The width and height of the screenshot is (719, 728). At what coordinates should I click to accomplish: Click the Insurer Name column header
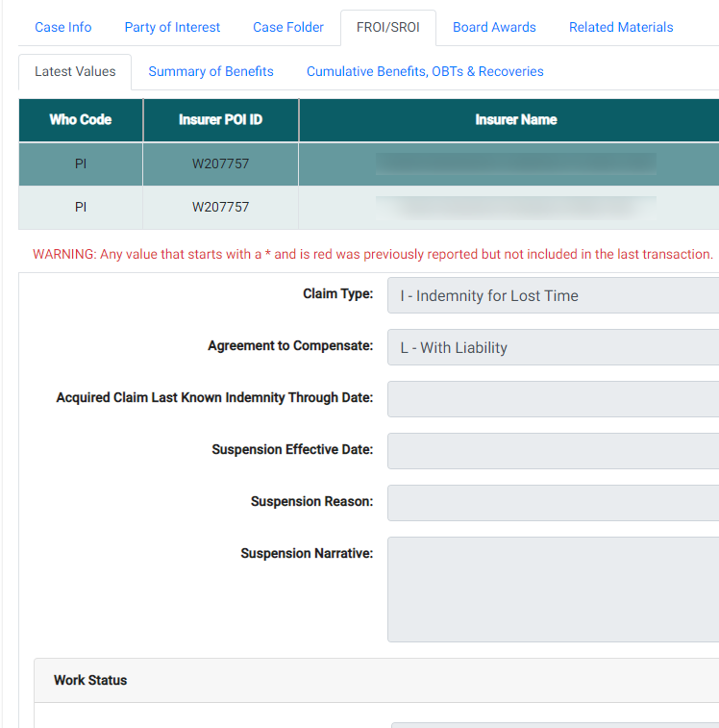[515, 120]
